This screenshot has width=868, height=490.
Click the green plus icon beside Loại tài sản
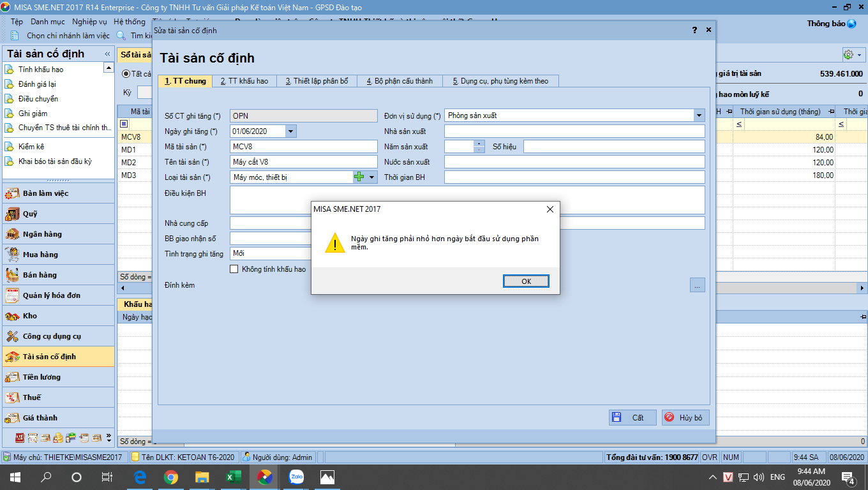tap(359, 177)
